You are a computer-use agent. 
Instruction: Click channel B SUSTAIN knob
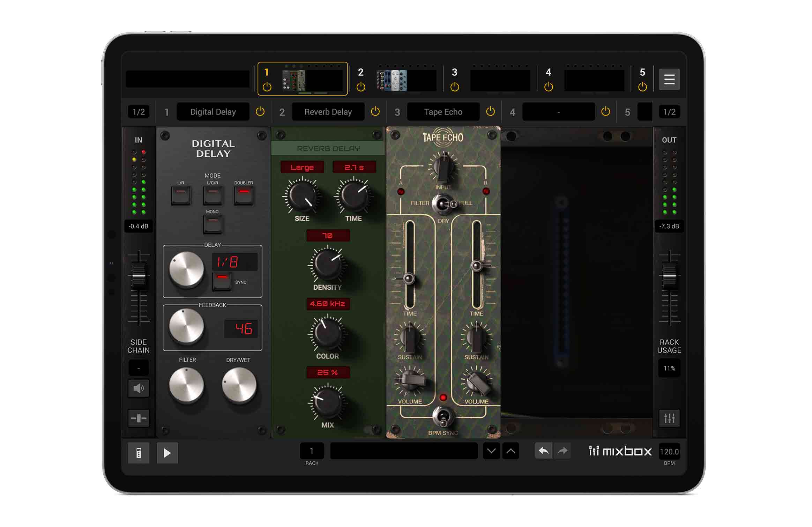coord(476,338)
